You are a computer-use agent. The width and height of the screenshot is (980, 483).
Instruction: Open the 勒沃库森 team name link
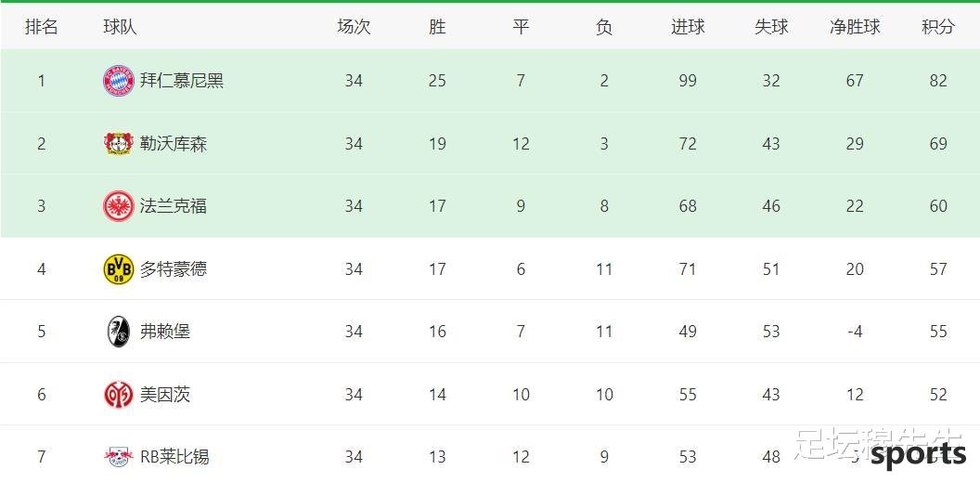pos(174,144)
